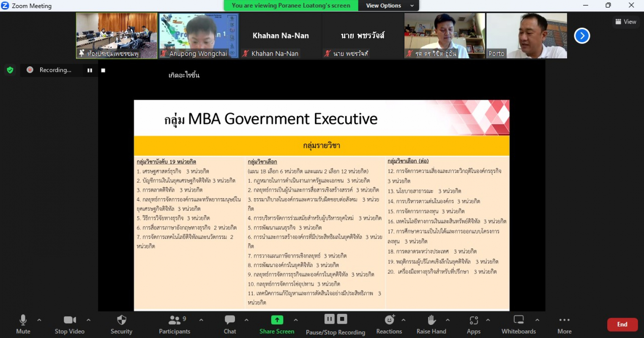Click the View layout button

pyautogui.click(x=625, y=22)
